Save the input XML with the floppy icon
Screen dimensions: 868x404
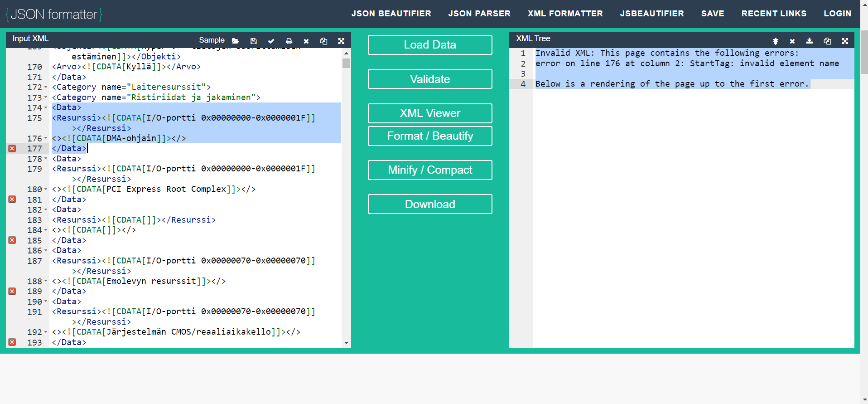254,41
